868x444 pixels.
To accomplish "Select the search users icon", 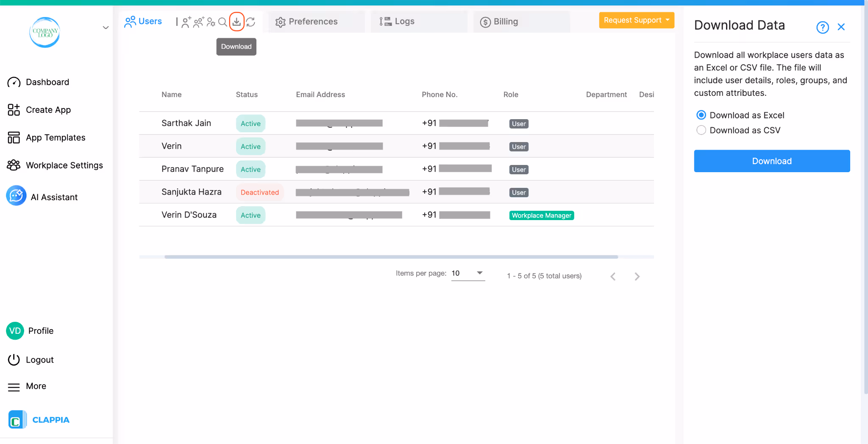I will point(223,22).
